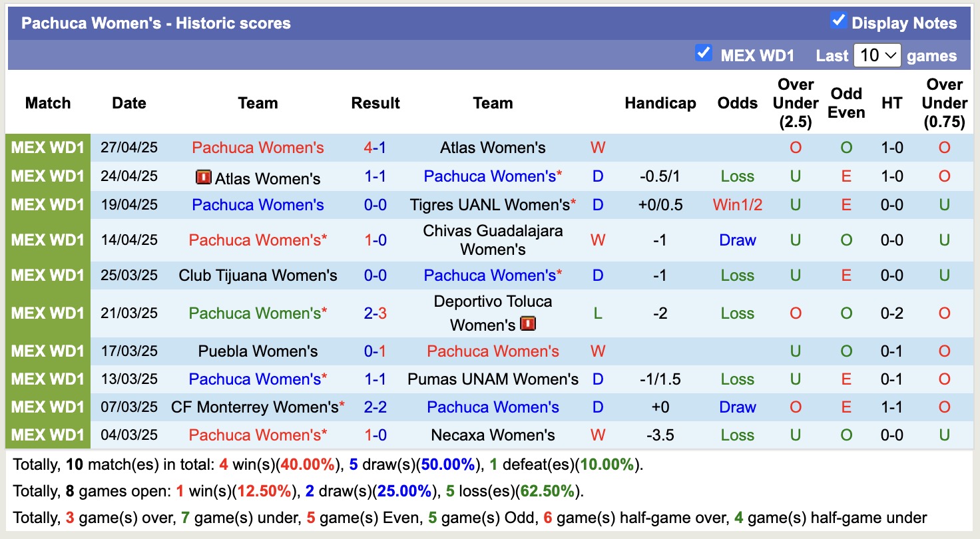Image resolution: width=980 pixels, height=539 pixels.
Task: Click MEX WD1 league label in first row
Action: coord(48,148)
